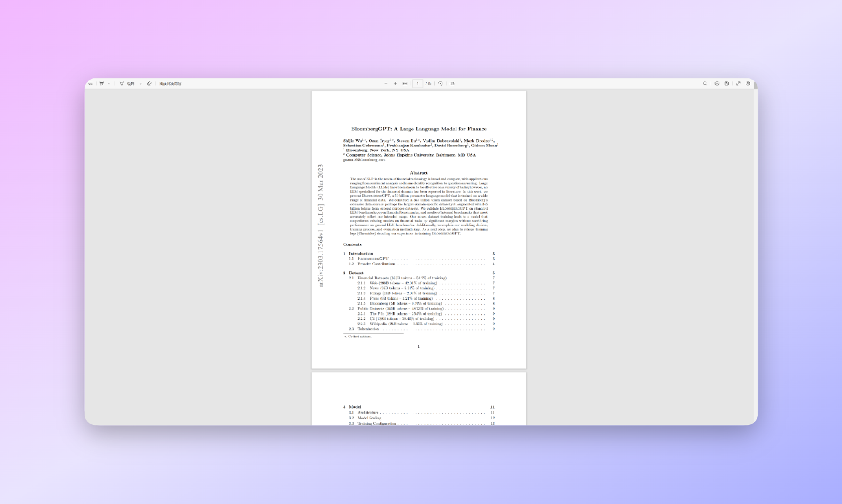The image size is (842, 504).
Task: Open the table of contents sidebar
Action: tap(90, 83)
